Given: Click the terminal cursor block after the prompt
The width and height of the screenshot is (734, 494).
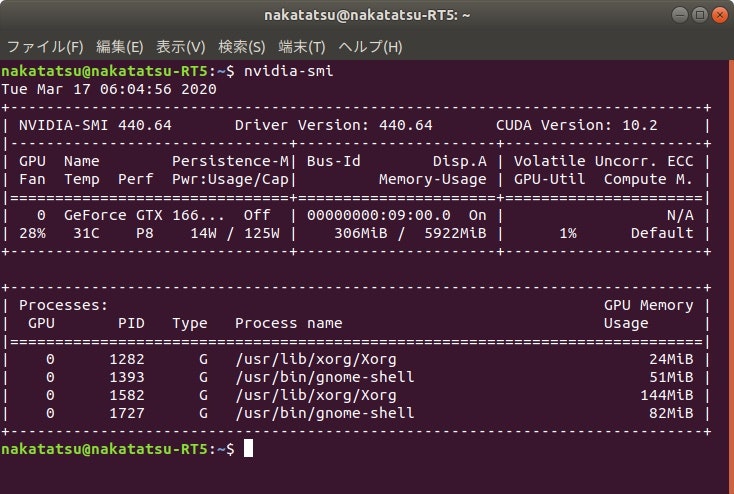Looking at the screenshot, I should (x=248, y=448).
